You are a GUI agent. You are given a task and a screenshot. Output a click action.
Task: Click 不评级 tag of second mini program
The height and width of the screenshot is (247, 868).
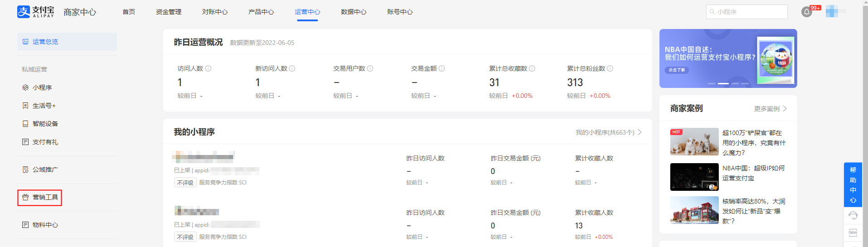185,237
